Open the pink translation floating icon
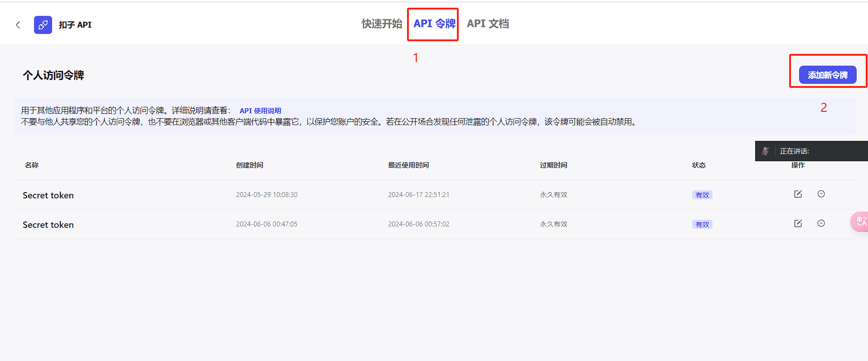The image size is (868, 361). click(860, 222)
